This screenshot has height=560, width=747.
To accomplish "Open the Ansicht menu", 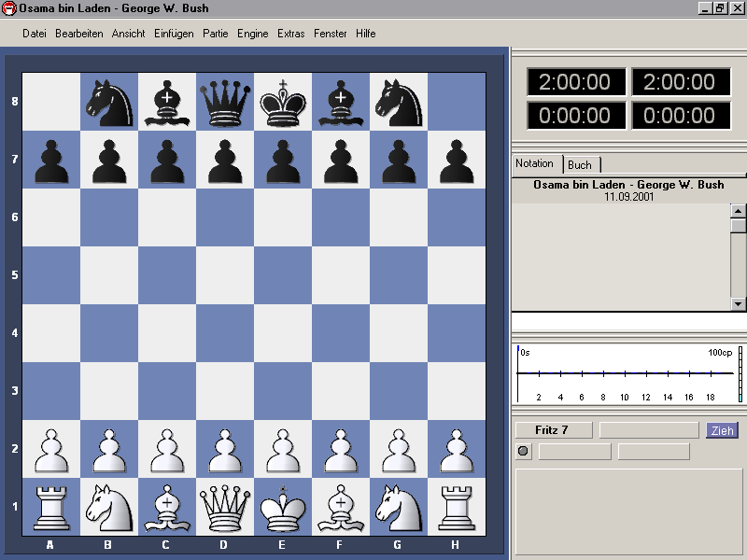I will coord(128,34).
